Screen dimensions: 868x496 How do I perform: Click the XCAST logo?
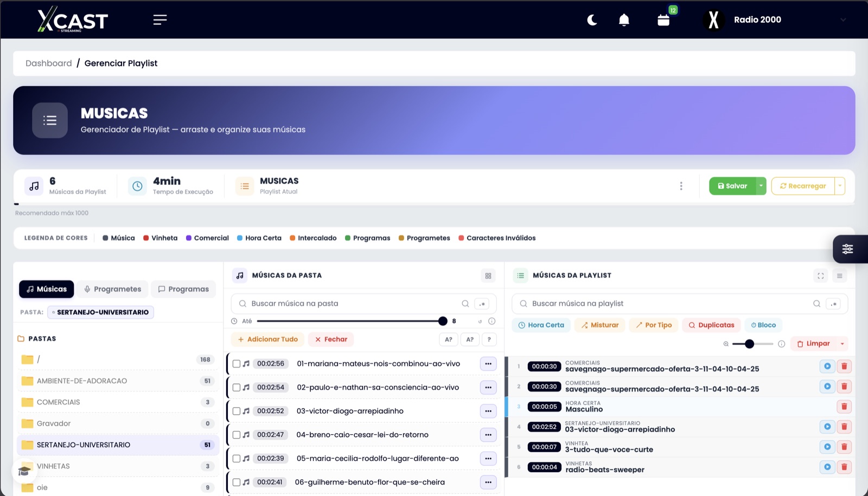[73, 20]
